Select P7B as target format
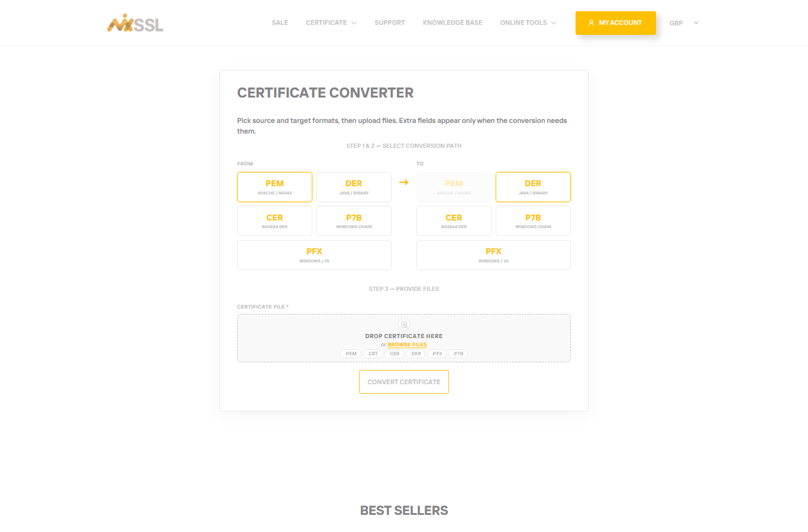The image size is (808, 532). pos(533,221)
